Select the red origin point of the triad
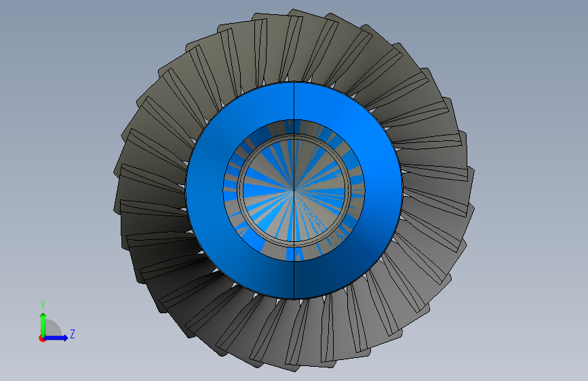The width and height of the screenshot is (588, 381). click(x=42, y=338)
